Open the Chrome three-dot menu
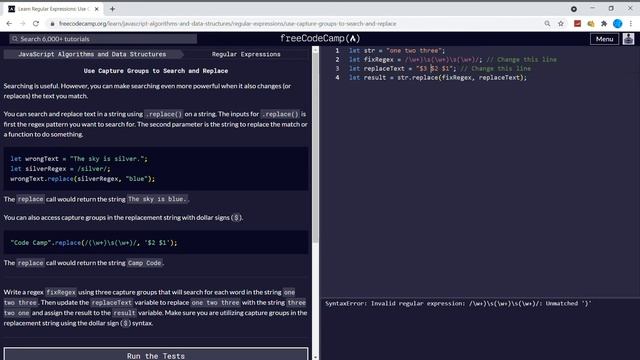Screen dimensions: 640x360 (x=631, y=24)
